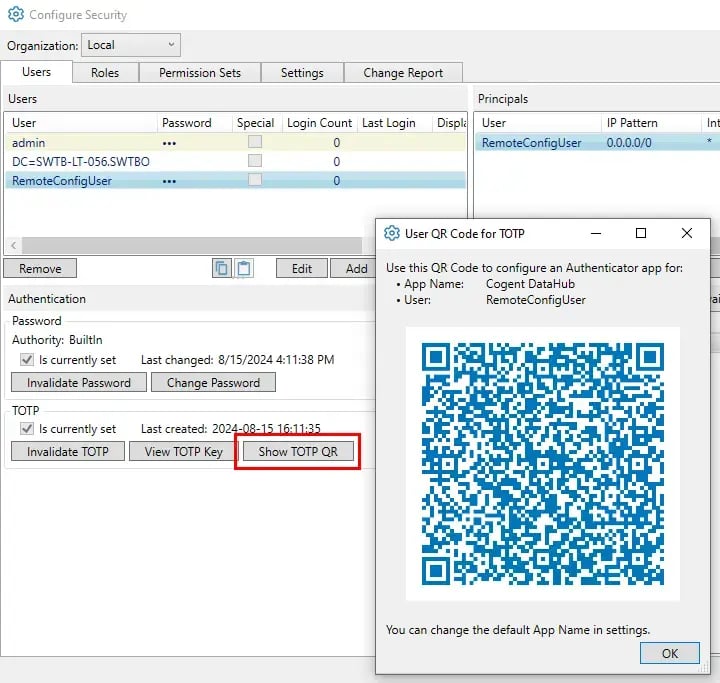The width and height of the screenshot is (720, 683).
Task: Click the users list scroll left arrow
Action: [x=13, y=246]
